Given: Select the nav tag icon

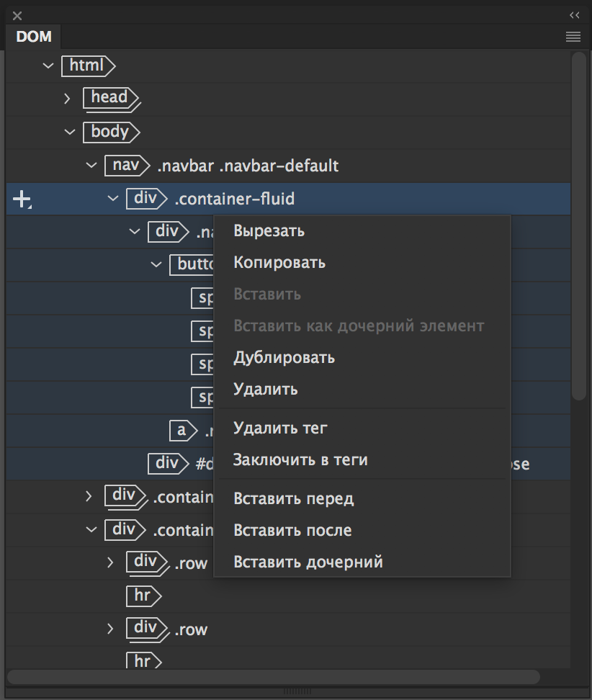Looking at the screenshot, I should [x=126, y=166].
